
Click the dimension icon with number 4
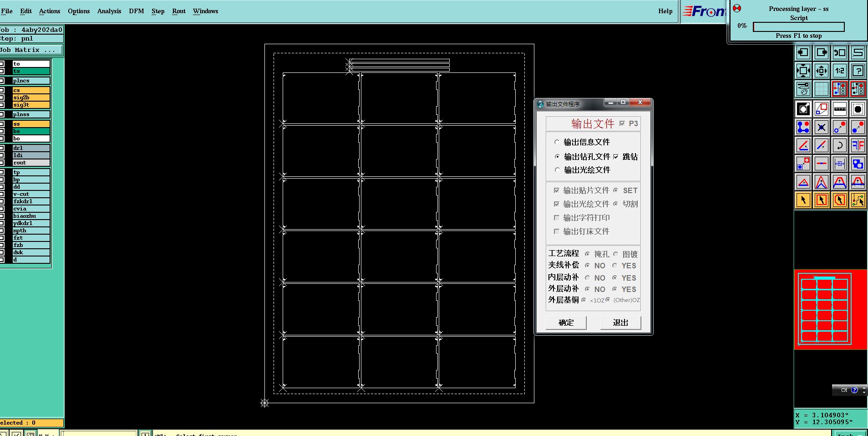pyautogui.click(x=840, y=164)
